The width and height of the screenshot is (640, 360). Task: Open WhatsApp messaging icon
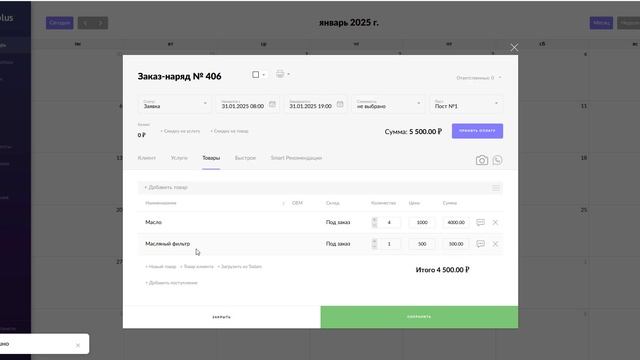click(x=497, y=160)
